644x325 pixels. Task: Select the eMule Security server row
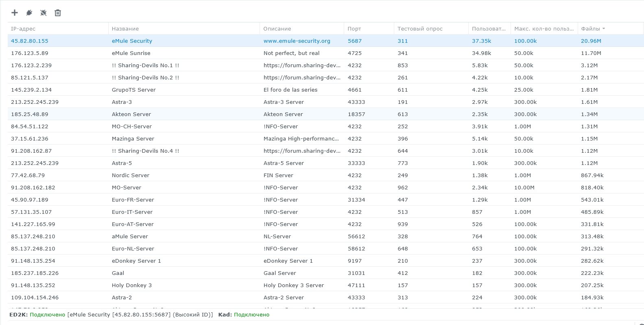pyautogui.click(x=132, y=41)
